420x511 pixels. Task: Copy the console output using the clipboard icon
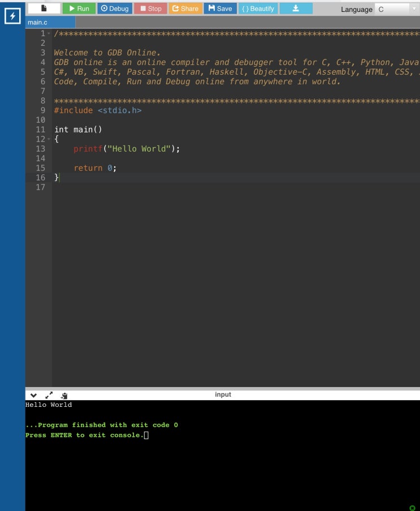click(x=64, y=395)
